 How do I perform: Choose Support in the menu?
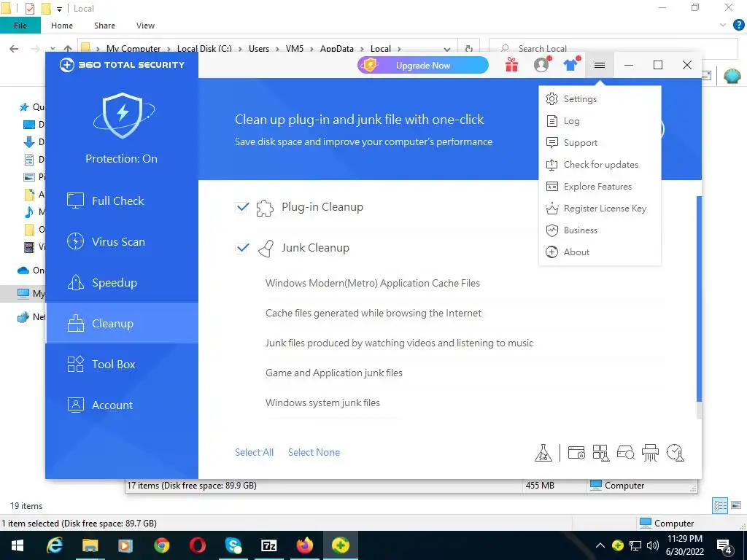(x=600, y=143)
